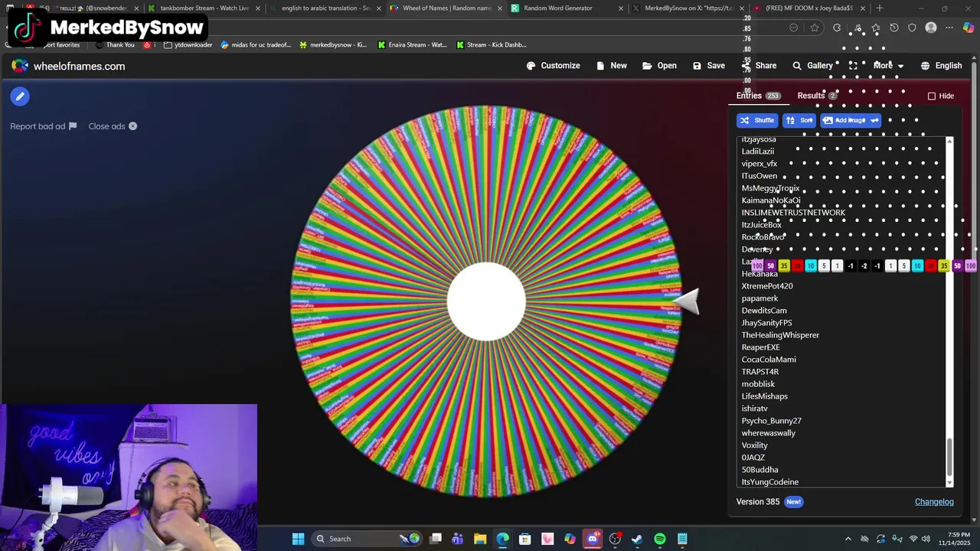Show hidden system tray icons
980x551 pixels.
[848, 539]
